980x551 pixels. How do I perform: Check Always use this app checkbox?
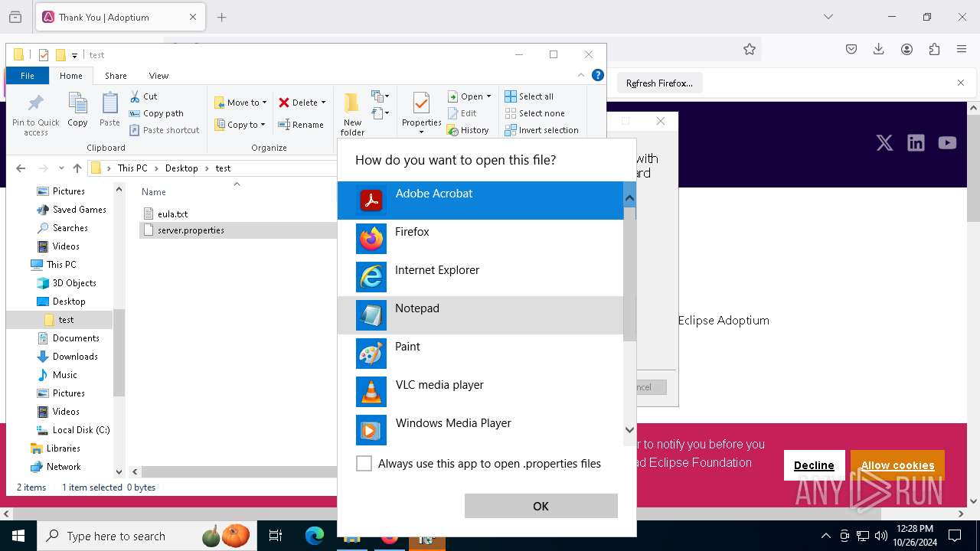coord(364,464)
